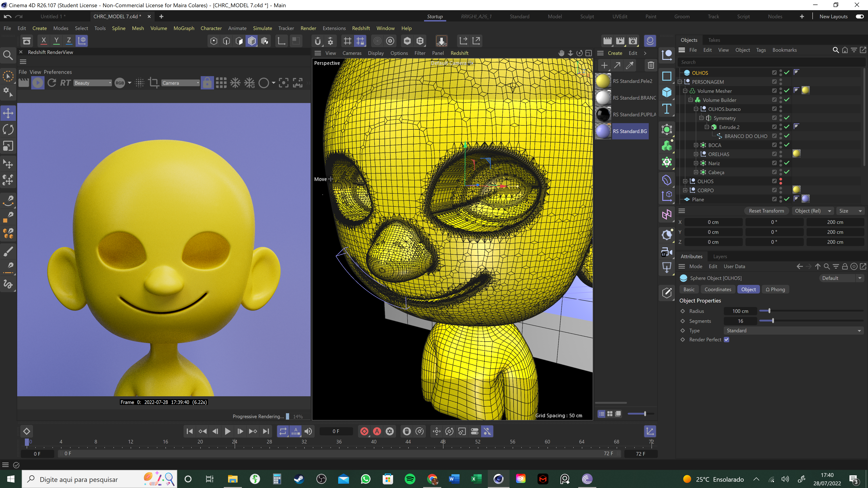Delete material with trash icon
The height and width of the screenshot is (488, 868).
coord(651,65)
